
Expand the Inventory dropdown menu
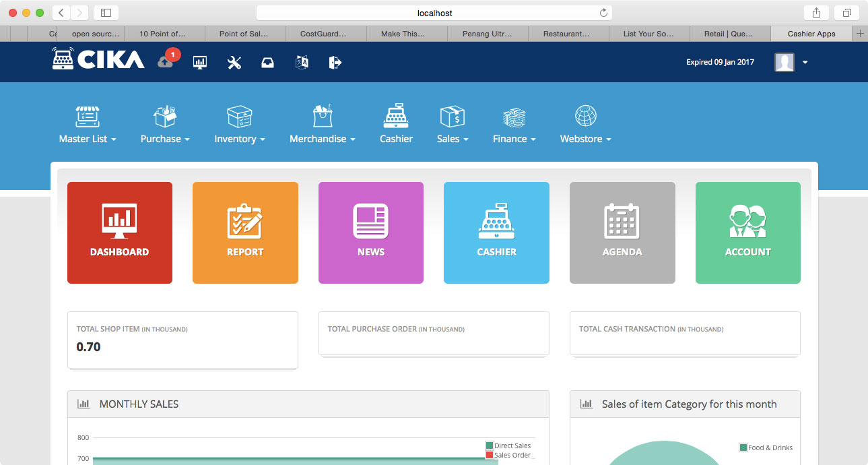pyautogui.click(x=240, y=125)
